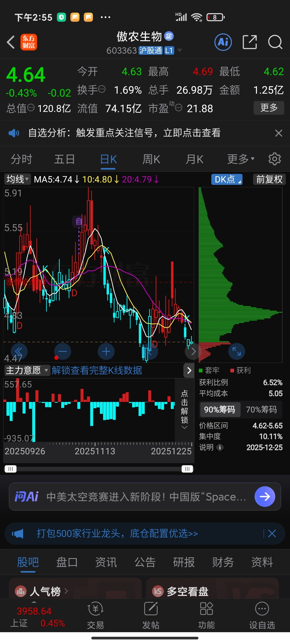
Task: Switch to 周K chart tab
Action: point(151,159)
